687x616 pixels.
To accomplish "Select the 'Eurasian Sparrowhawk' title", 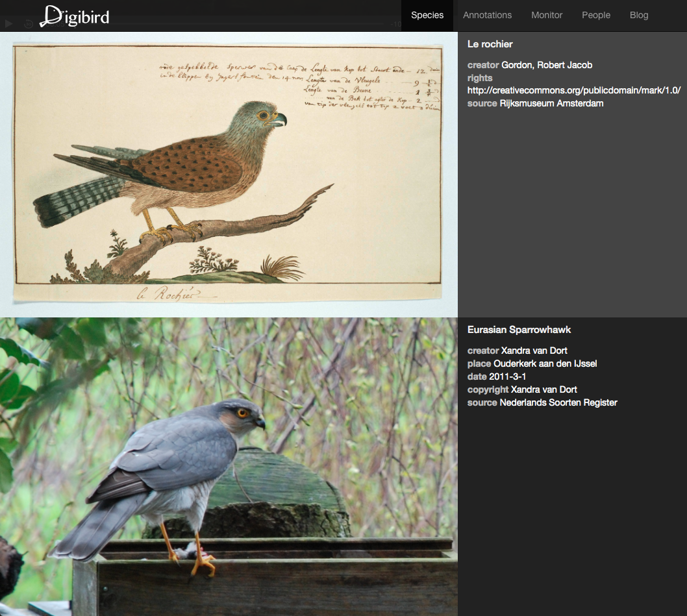I will point(519,330).
